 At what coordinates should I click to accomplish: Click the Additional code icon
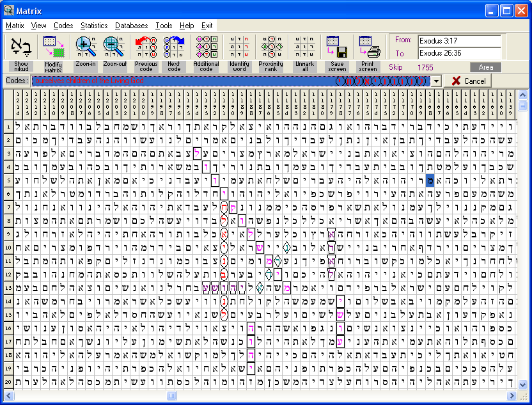tap(206, 47)
